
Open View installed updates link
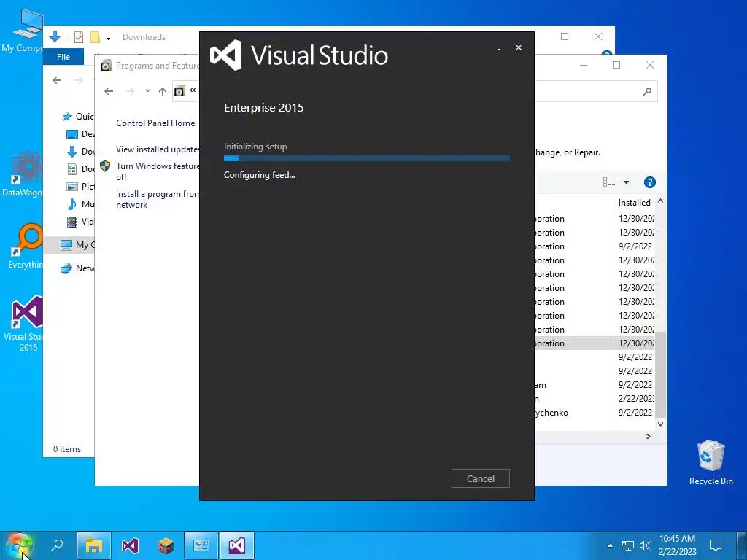tap(158, 149)
